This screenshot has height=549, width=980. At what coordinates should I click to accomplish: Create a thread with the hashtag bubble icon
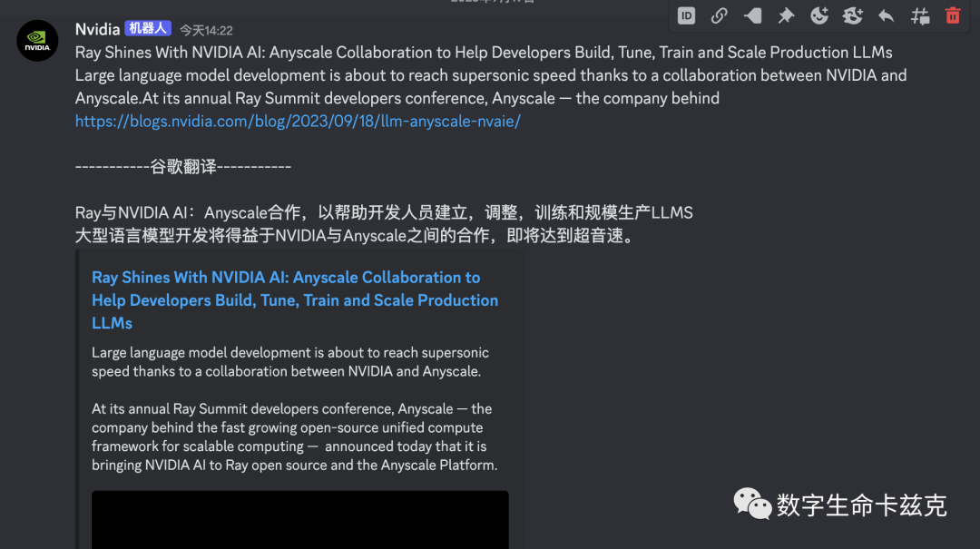(919, 15)
